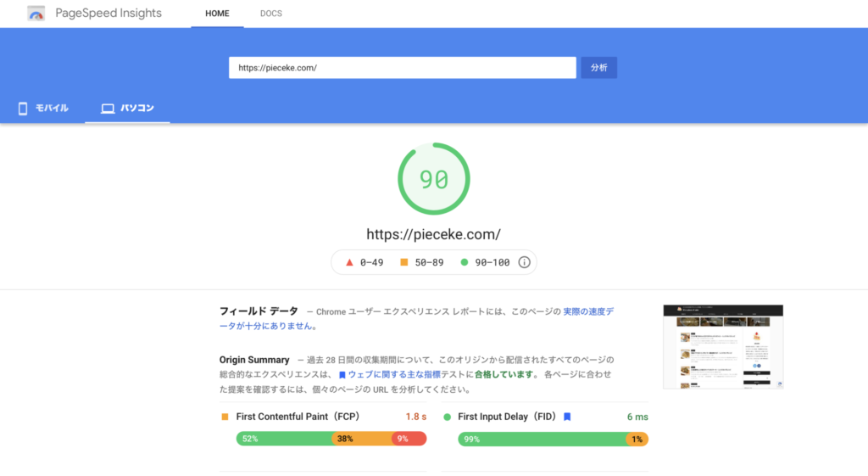Click the 38% orange segment of FCP bar

[363, 439]
